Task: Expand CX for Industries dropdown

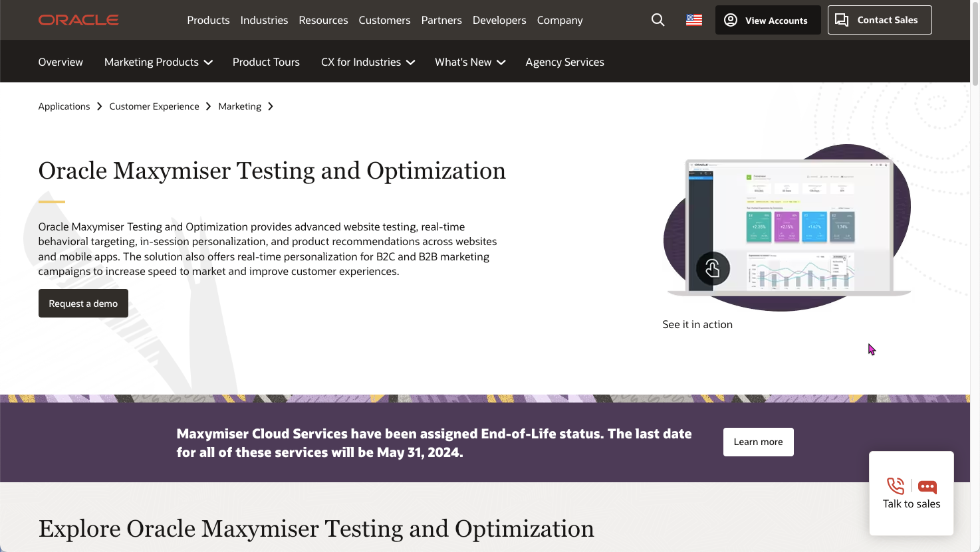Action: coord(368,62)
